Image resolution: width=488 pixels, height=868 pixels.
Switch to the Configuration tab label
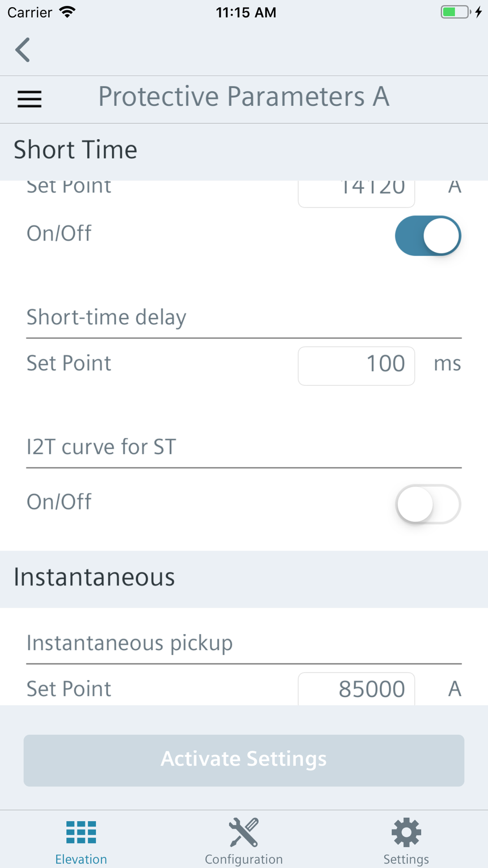(x=244, y=859)
